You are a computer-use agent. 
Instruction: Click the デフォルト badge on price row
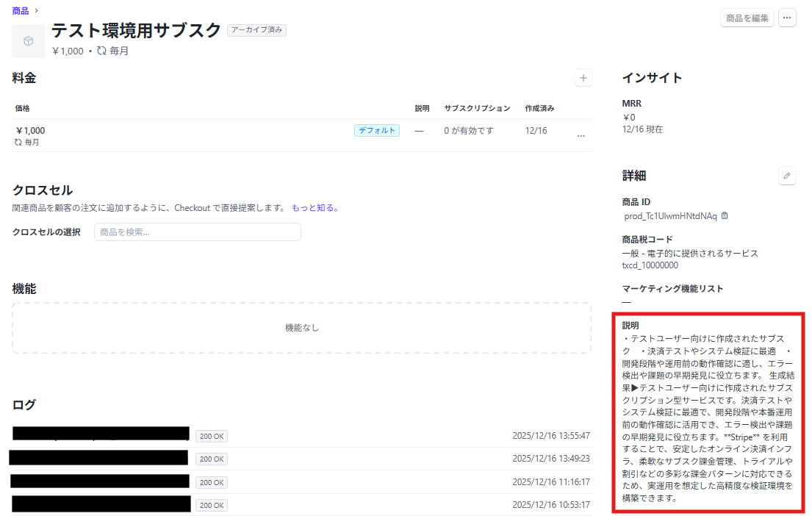[376, 131]
